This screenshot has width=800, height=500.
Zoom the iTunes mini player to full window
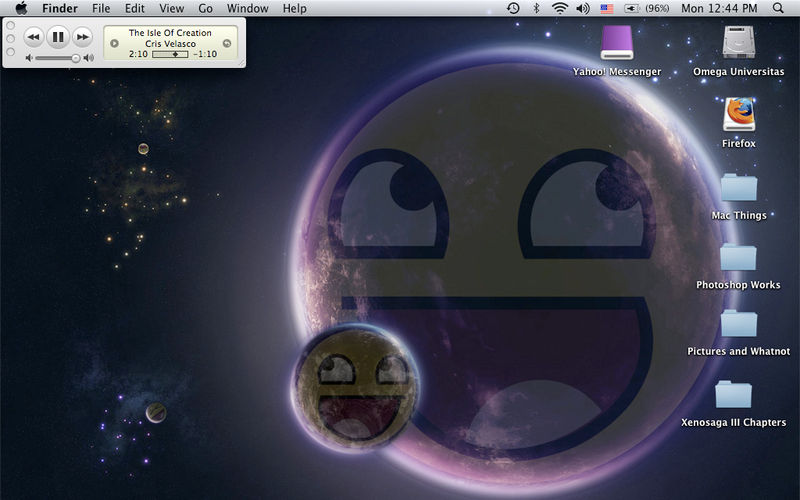[10, 52]
